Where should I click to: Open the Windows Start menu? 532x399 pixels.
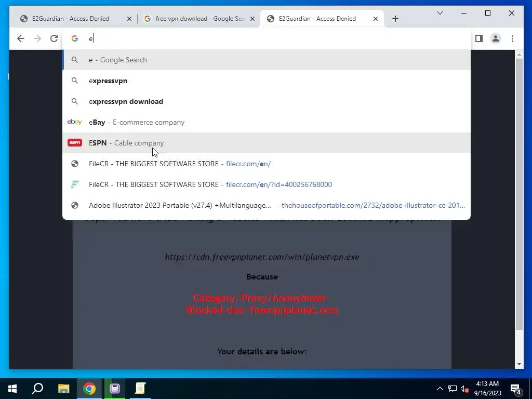(12, 389)
